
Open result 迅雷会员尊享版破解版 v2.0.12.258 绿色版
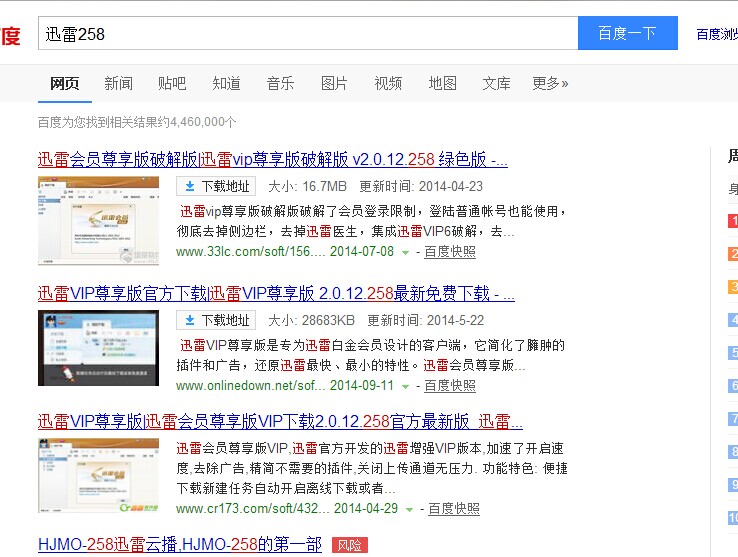pyautogui.click(x=273, y=160)
